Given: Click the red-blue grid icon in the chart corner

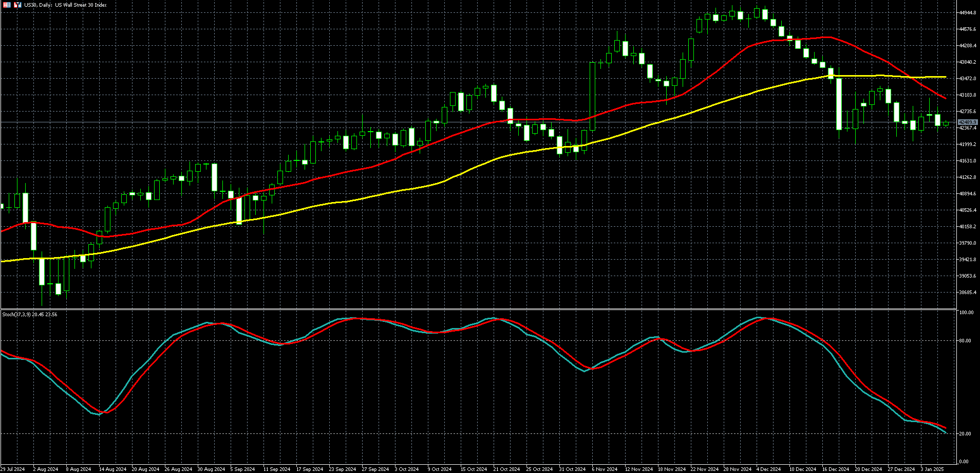Looking at the screenshot, I should (7, 5).
